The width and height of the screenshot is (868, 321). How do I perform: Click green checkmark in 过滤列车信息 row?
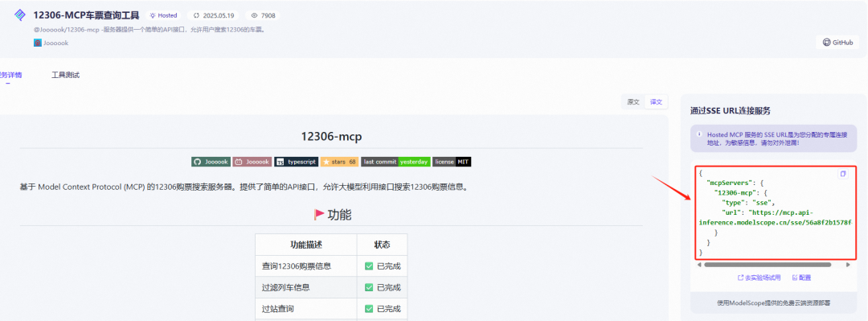tap(369, 288)
